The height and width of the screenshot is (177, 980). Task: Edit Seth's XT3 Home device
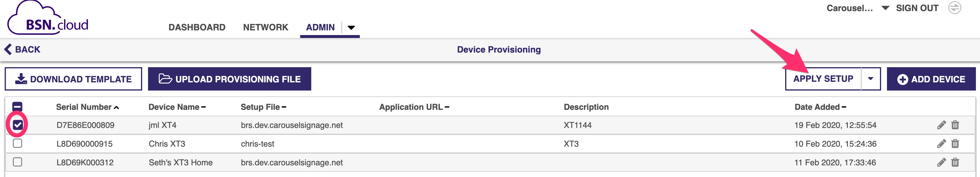(941, 162)
